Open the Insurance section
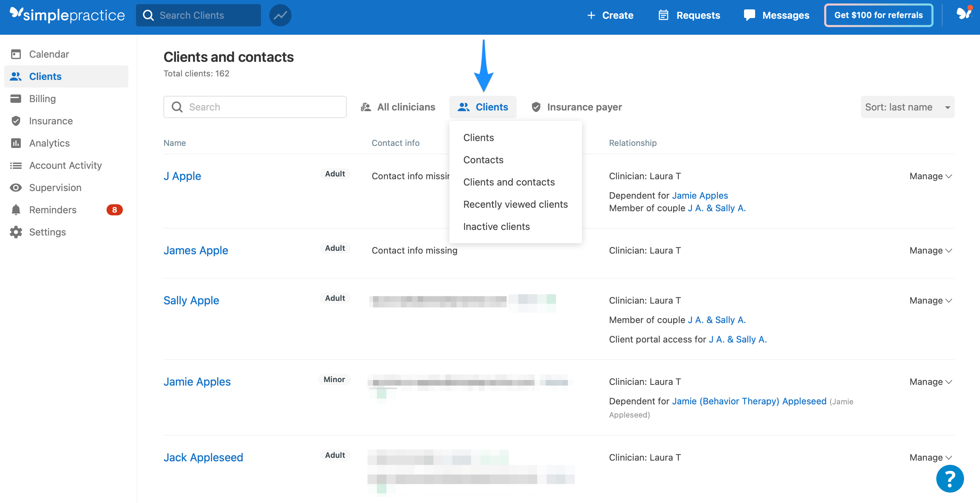980x503 pixels. click(51, 121)
